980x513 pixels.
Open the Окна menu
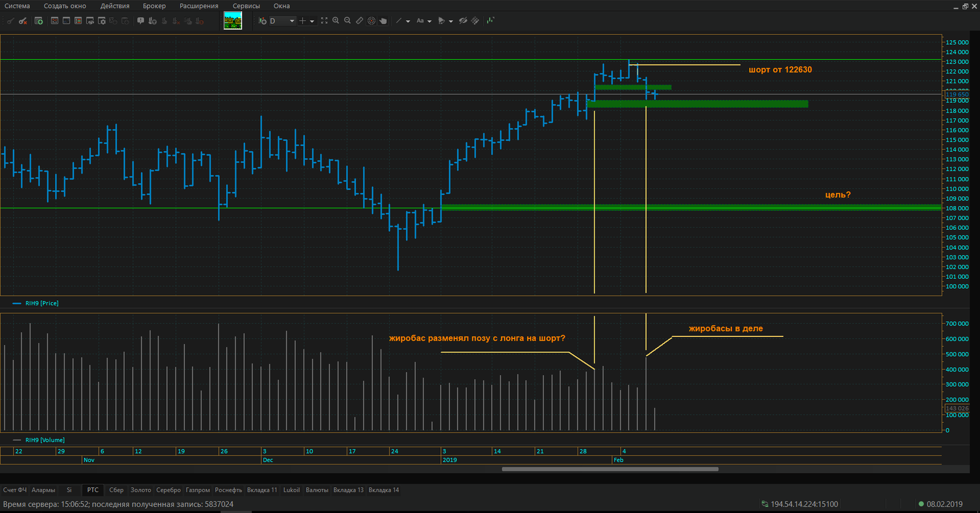click(282, 6)
